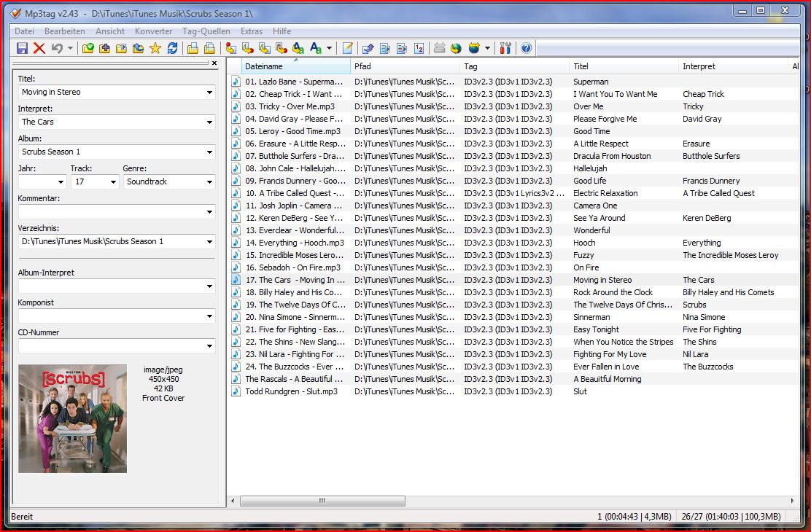Open the Bearbeiten menu
The width and height of the screenshot is (811, 532).
click(65, 31)
